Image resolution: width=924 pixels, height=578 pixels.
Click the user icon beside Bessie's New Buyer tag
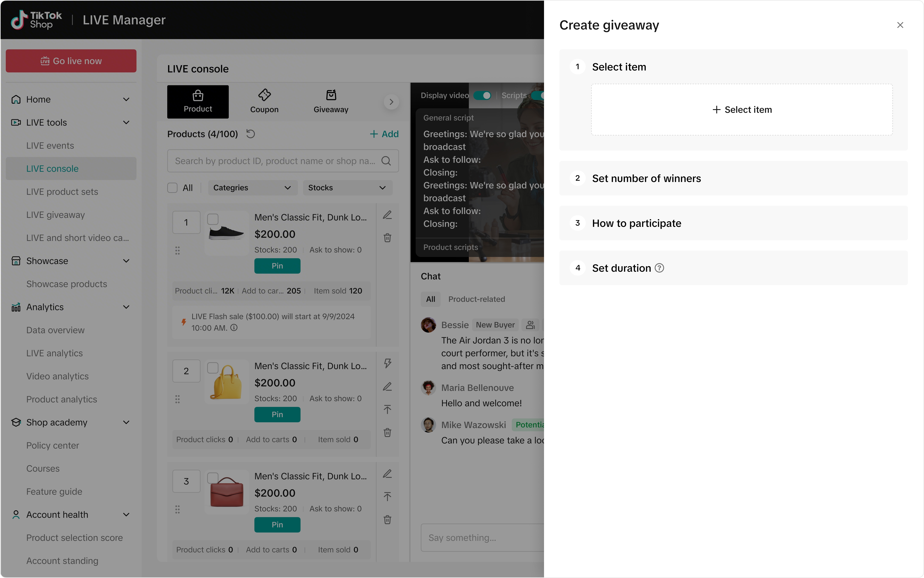(530, 325)
